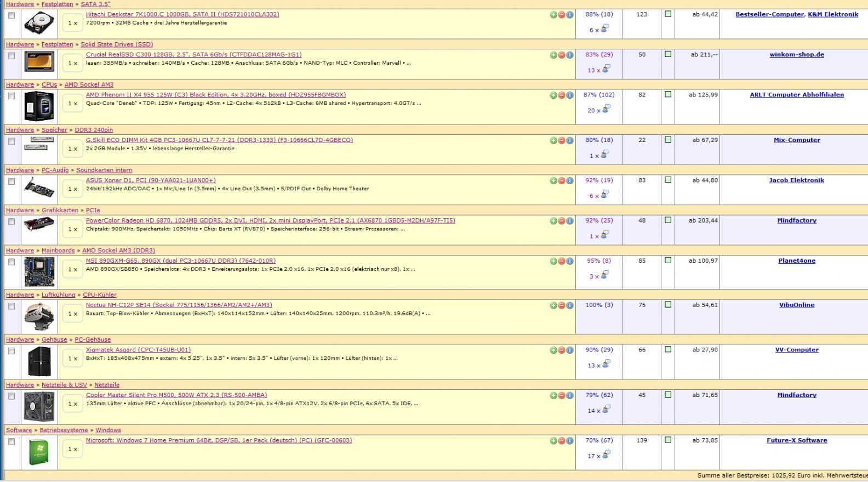The image size is (868, 482).
Task: Open Solid State Drives (SSD) category link
Action: pos(117,44)
